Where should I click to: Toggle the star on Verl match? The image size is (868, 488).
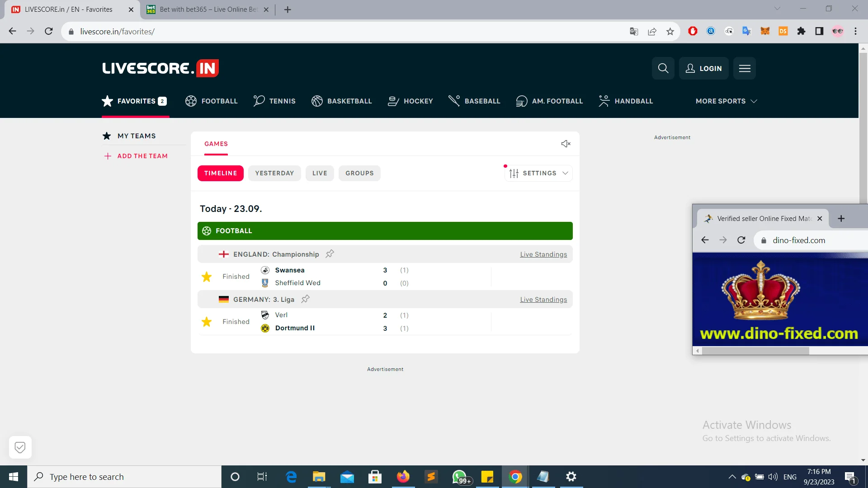point(207,321)
